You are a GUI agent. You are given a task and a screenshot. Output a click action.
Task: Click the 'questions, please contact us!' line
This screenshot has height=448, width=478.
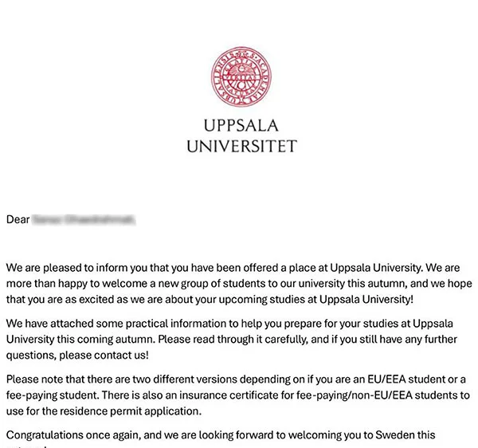pyautogui.click(x=77, y=356)
